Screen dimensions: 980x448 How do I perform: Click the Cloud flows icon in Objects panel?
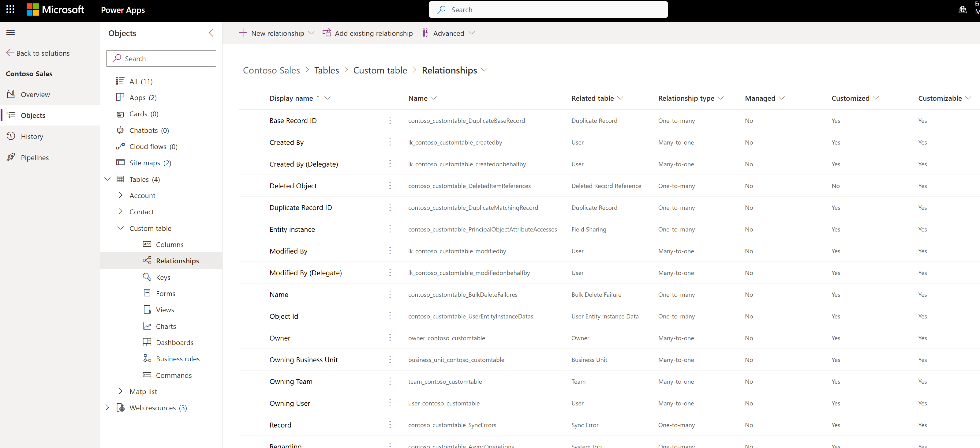[x=121, y=146]
